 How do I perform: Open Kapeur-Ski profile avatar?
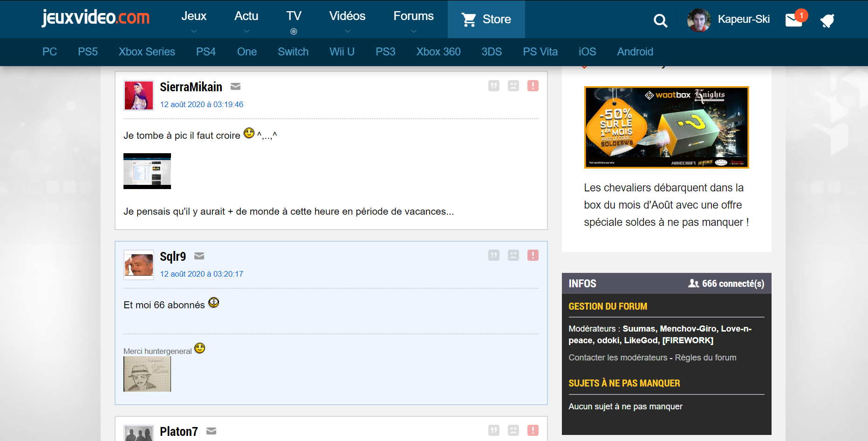pyautogui.click(x=698, y=20)
